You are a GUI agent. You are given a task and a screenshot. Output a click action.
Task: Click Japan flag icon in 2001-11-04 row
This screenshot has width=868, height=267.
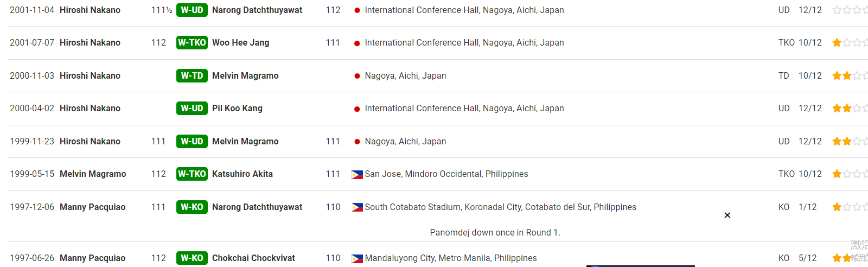point(357,10)
